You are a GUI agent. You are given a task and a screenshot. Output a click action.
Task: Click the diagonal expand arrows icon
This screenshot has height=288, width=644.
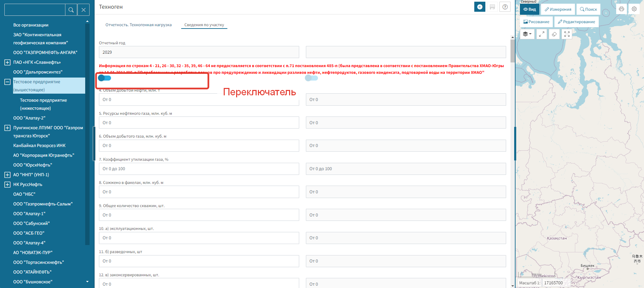(x=542, y=34)
